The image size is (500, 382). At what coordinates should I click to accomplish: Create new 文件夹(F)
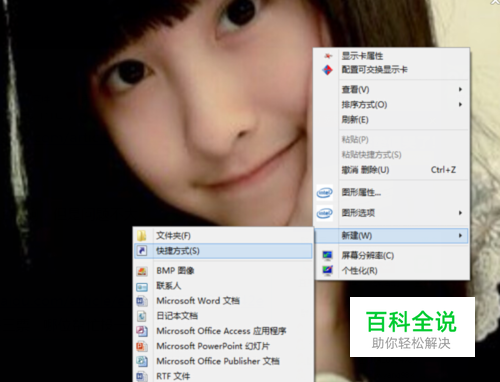click(223, 236)
